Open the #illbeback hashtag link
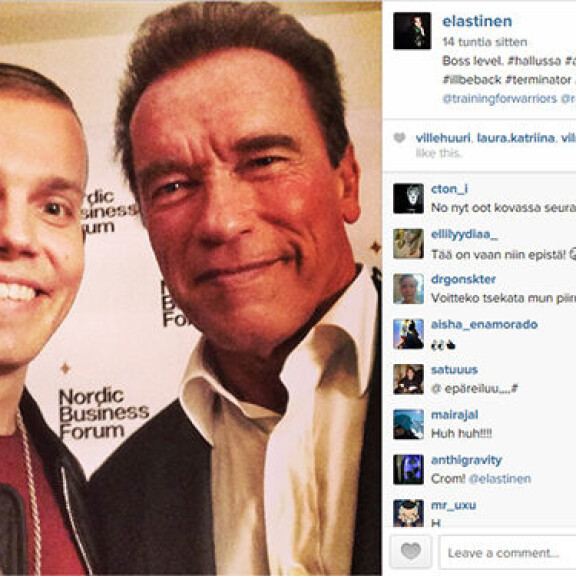This screenshot has width=576, height=576. pyautogui.click(x=472, y=80)
